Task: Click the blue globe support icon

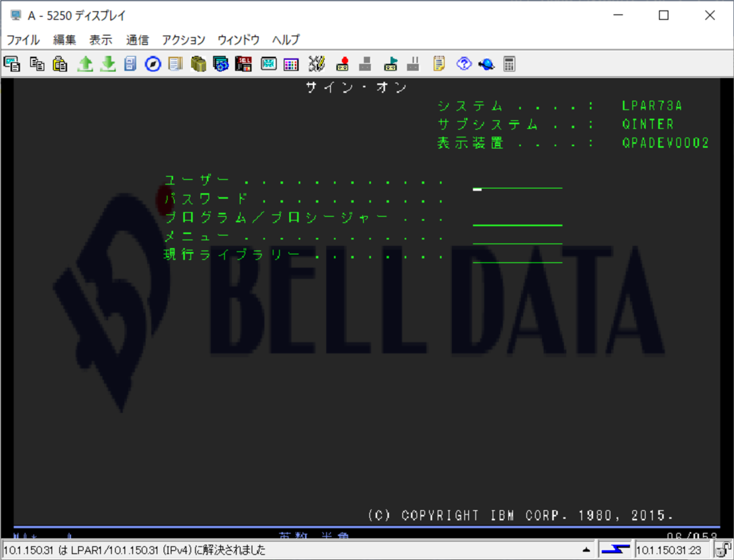Action: coord(486,64)
